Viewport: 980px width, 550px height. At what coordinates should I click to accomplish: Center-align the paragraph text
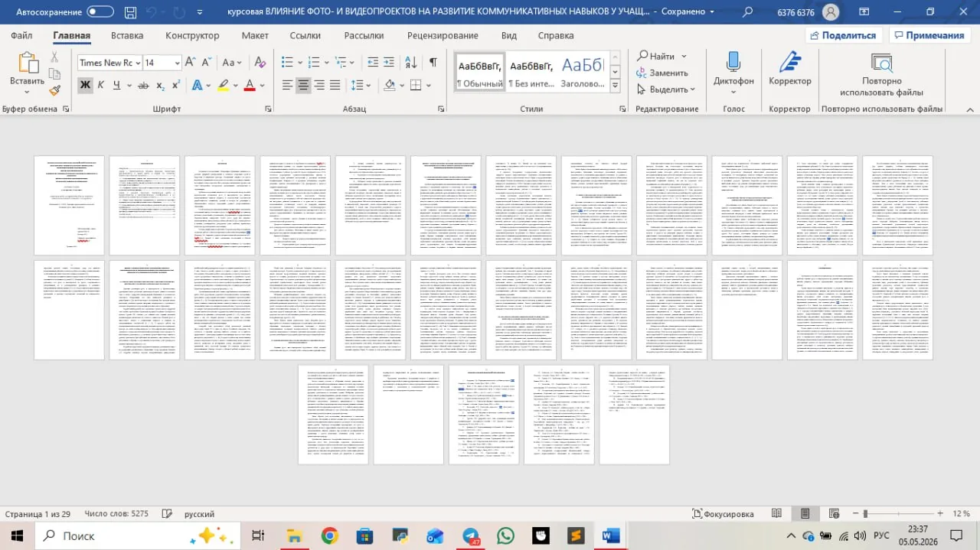tap(304, 85)
